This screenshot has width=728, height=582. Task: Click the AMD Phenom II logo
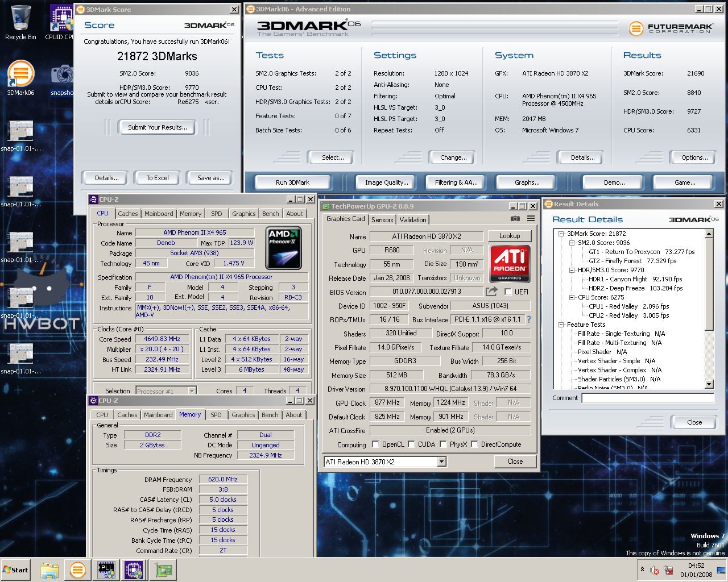[284, 248]
